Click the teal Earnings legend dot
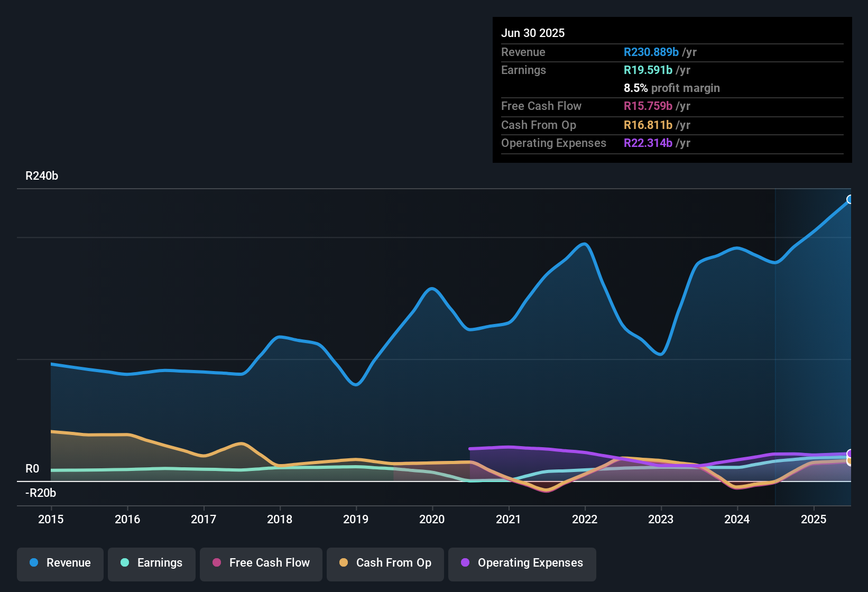The height and width of the screenshot is (592, 868). [x=125, y=563]
